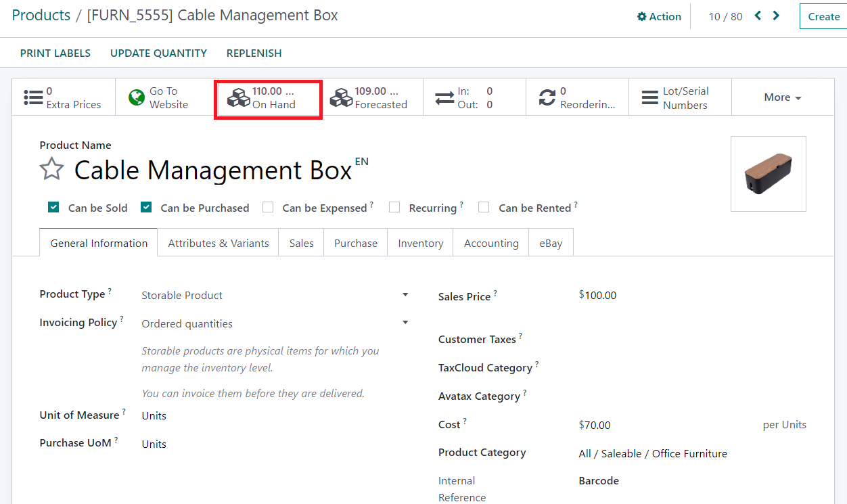Click the Create button
Viewport: 847px width, 504px height.
(823, 17)
